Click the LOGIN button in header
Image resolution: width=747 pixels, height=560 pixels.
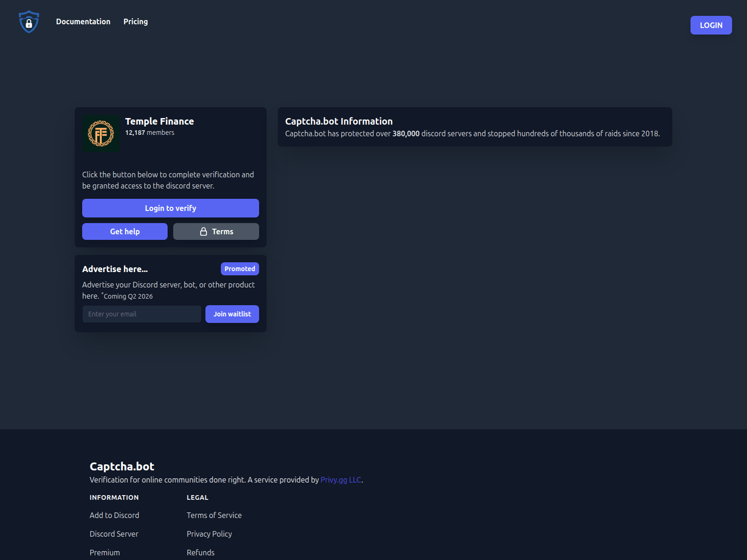[x=711, y=25]
